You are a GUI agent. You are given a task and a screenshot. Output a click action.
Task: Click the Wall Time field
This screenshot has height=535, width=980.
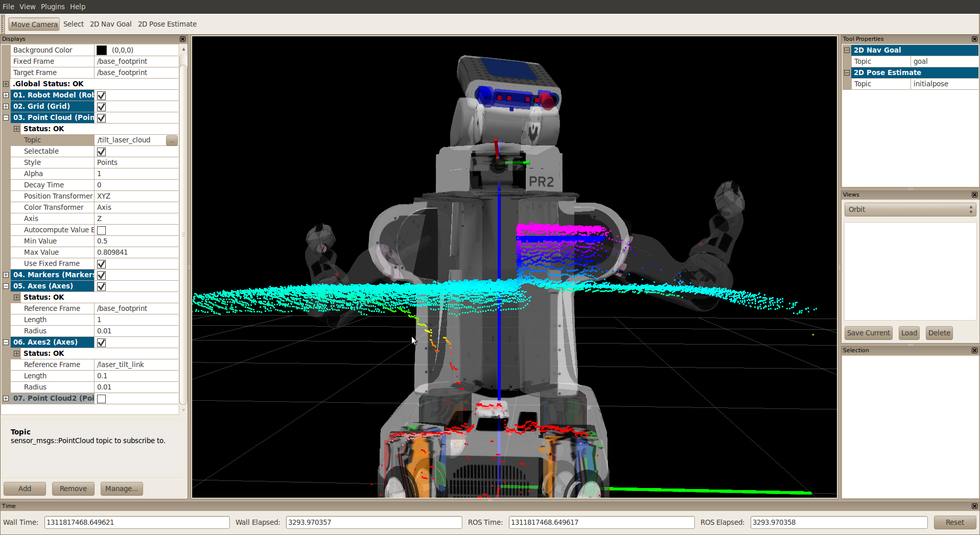click(137, 522)
